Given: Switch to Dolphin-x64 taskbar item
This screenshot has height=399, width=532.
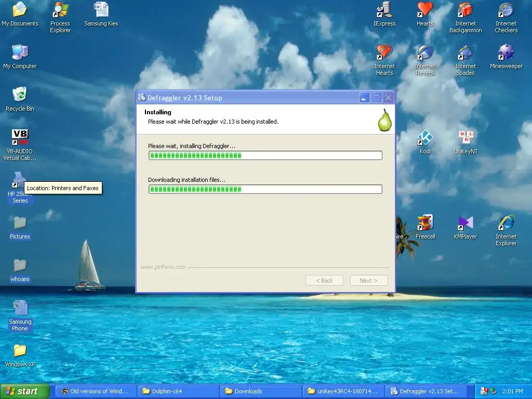Looking at the screenshot, I should (178, 391).
